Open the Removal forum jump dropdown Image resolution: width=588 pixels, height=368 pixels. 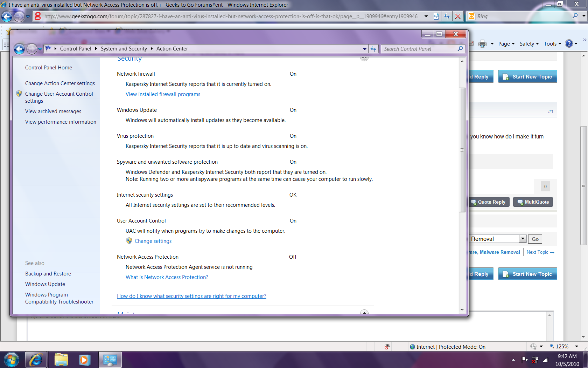(x=523, y=239)
